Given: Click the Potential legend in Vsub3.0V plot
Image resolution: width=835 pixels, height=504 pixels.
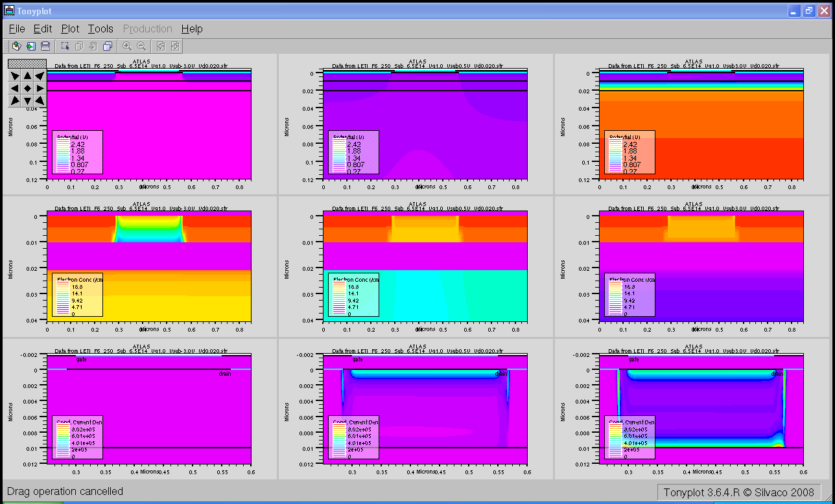Looking at the screenshot, I should (629, 152).
